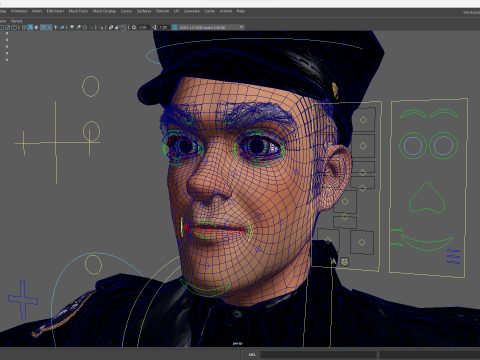Open the Windows menu
This screenshot has width=480, height=360.
pos(19,11)
